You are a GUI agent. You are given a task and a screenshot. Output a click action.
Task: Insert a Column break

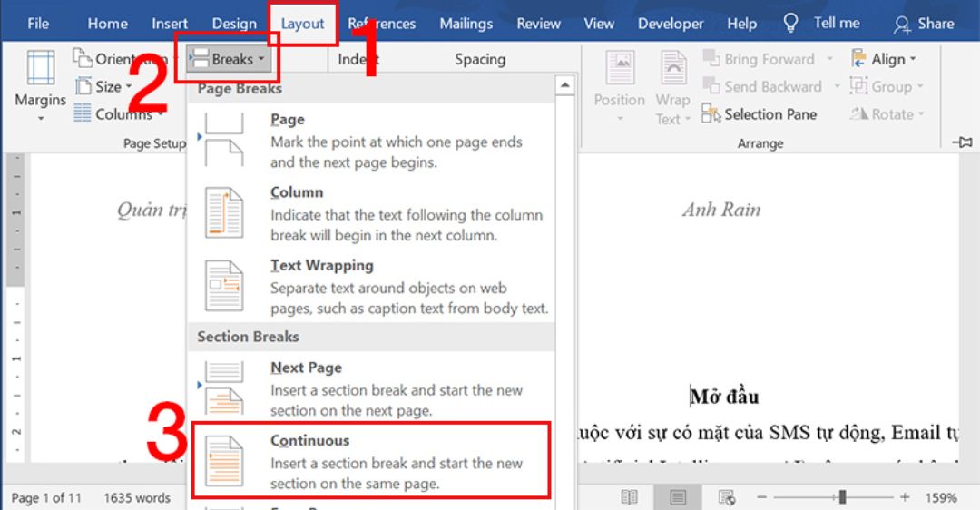[372, 214]
